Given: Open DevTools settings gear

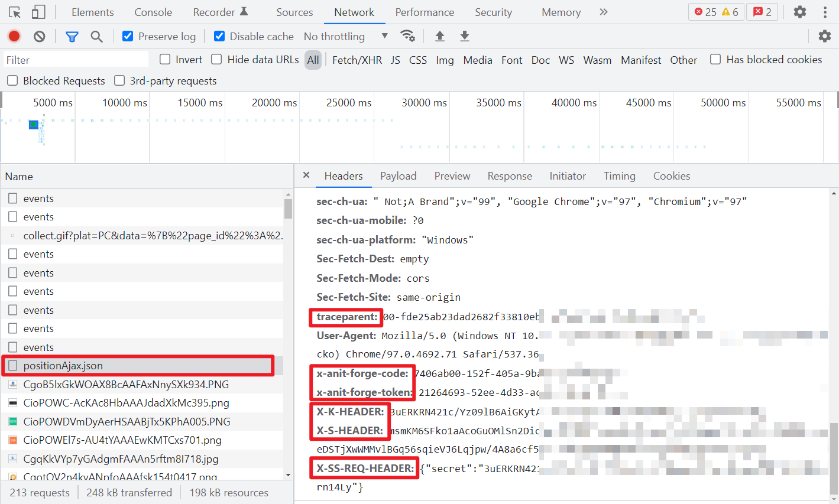Looking at the screenshot, I should [800, 12].
